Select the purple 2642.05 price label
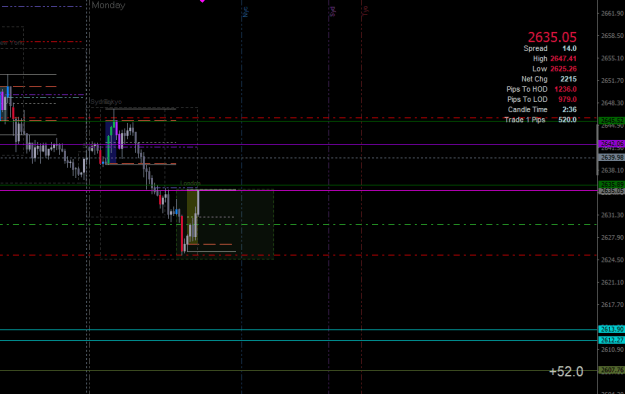Screen dimensions: 625x394 [x=611, y=144]
